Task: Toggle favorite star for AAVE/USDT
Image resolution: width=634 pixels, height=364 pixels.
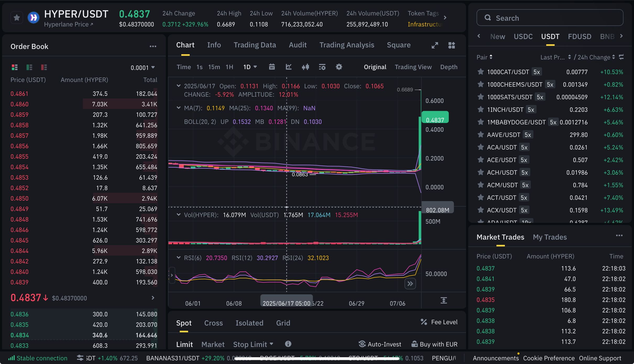Action: [480, 135]
